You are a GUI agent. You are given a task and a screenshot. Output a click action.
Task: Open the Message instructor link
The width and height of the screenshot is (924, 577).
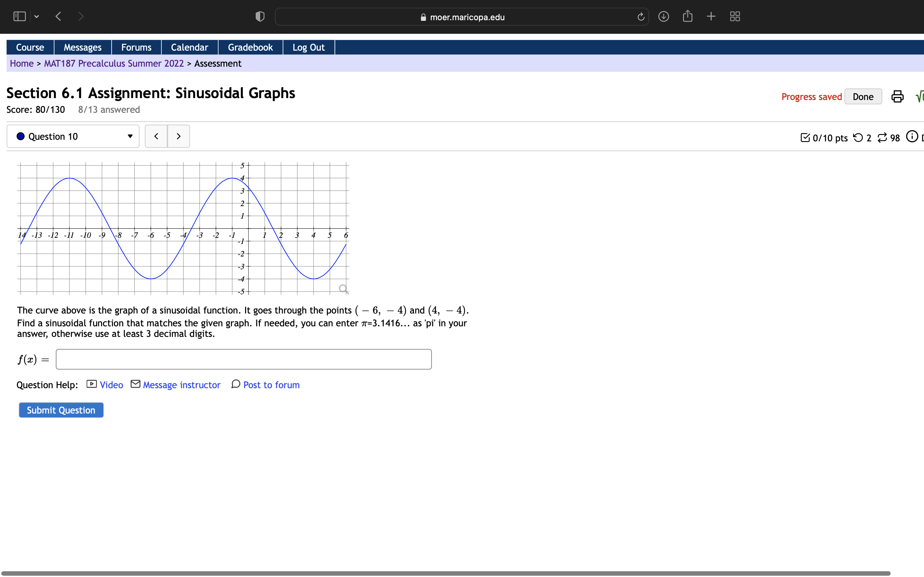[x=181, y=385]
